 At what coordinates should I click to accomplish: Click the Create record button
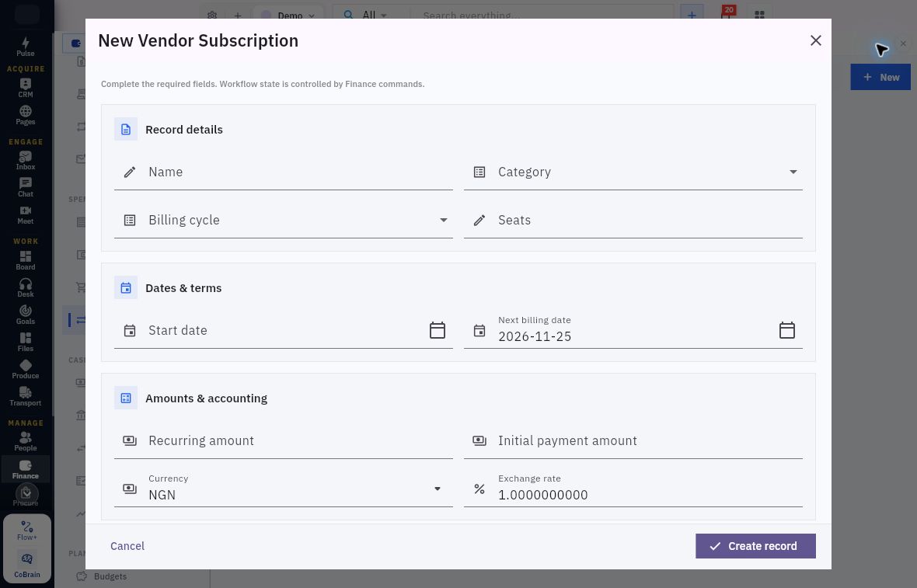[x=755, y=546]
